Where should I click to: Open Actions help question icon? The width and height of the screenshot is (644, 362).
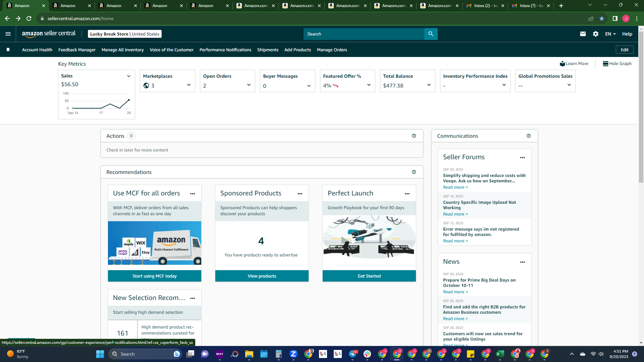(414, 136)
